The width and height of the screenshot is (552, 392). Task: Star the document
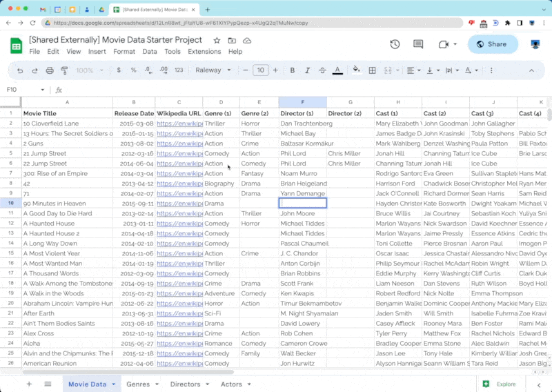[x=217, y=41]
